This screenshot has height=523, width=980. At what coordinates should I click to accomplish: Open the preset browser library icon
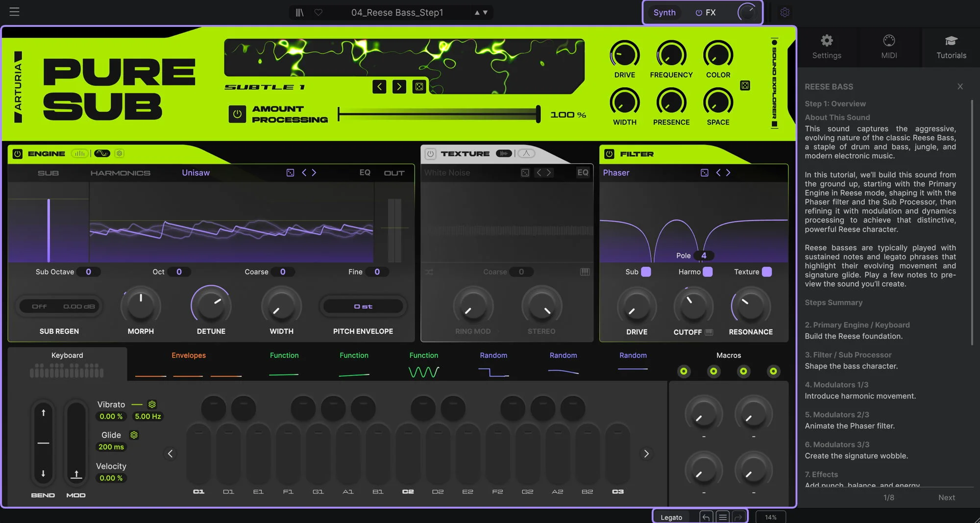point(299,12)
